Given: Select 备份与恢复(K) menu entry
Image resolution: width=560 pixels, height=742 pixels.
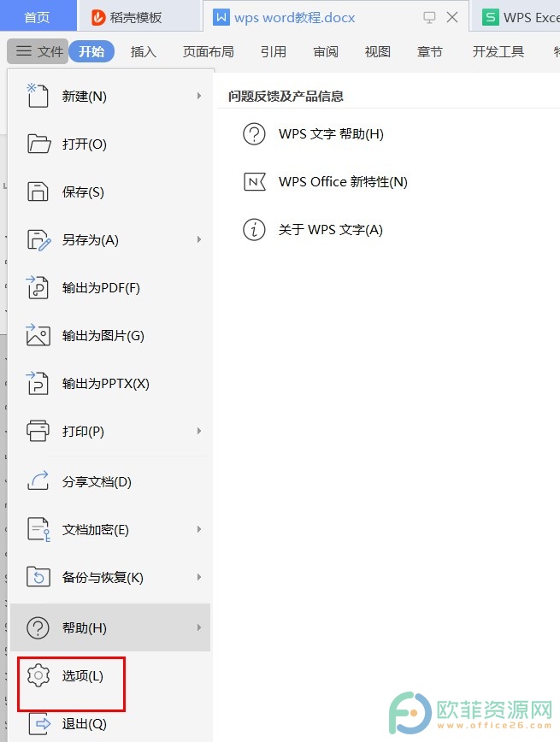Looking at the screenshot, I should coord(109,577).
